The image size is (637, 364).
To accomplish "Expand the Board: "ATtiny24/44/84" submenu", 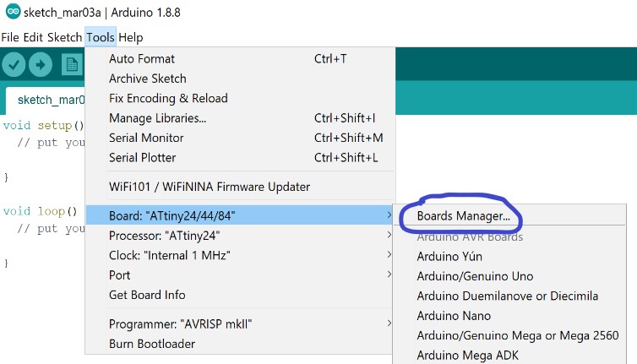I will point(240,215).
